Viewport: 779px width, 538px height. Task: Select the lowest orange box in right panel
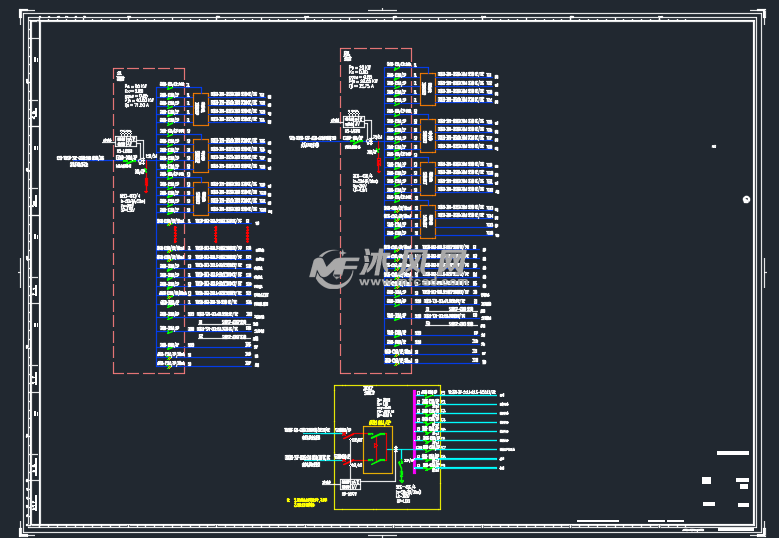427,221
